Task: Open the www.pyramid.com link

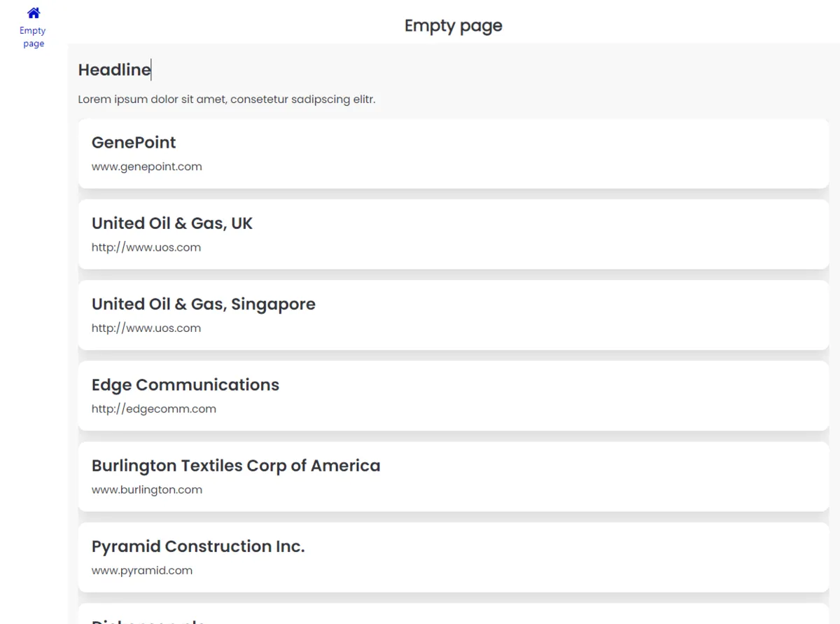Action: tap(141, 570)
